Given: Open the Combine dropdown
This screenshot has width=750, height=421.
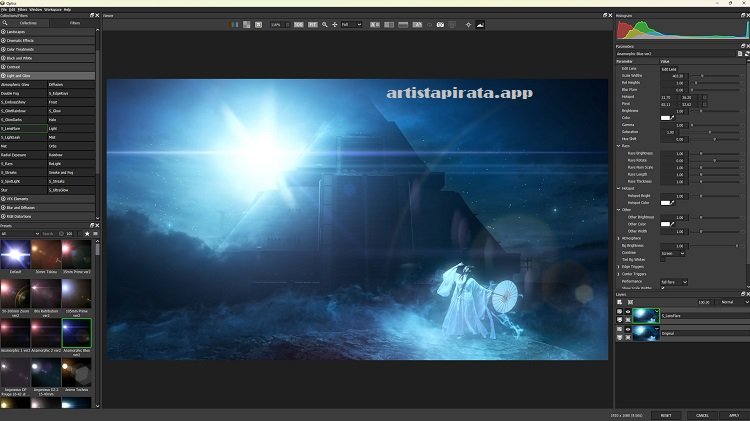Looking at the screenshot, I should point(673,253).
